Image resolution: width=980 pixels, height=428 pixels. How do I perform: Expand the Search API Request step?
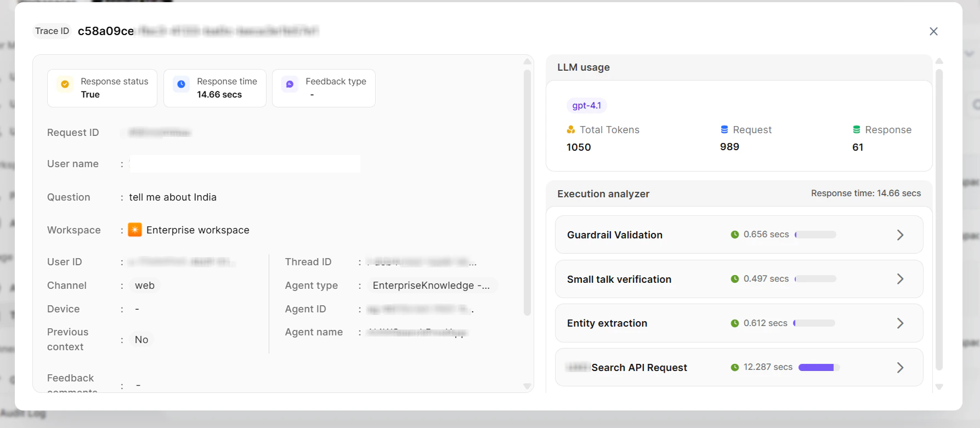pyautogui.click(x=900, y=368)
